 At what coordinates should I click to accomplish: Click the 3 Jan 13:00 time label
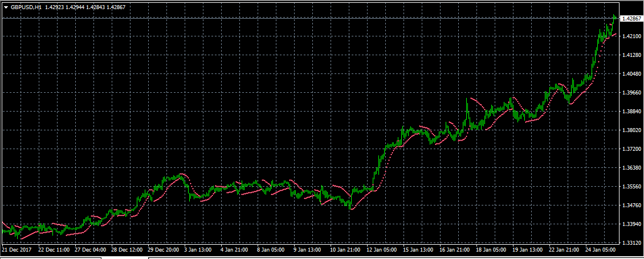click(197, 249)
